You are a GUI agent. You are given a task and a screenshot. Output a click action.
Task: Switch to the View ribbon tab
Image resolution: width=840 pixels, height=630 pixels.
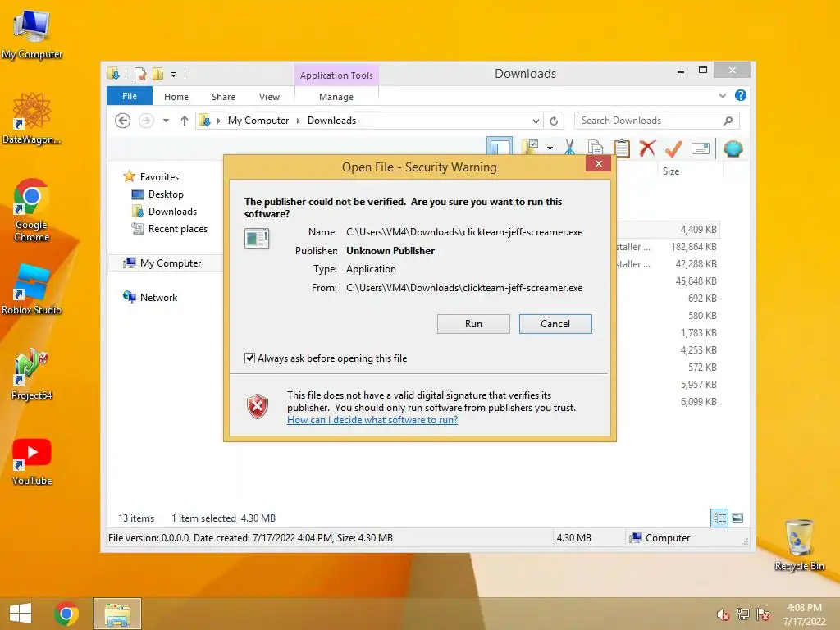[x=269, y=97]
